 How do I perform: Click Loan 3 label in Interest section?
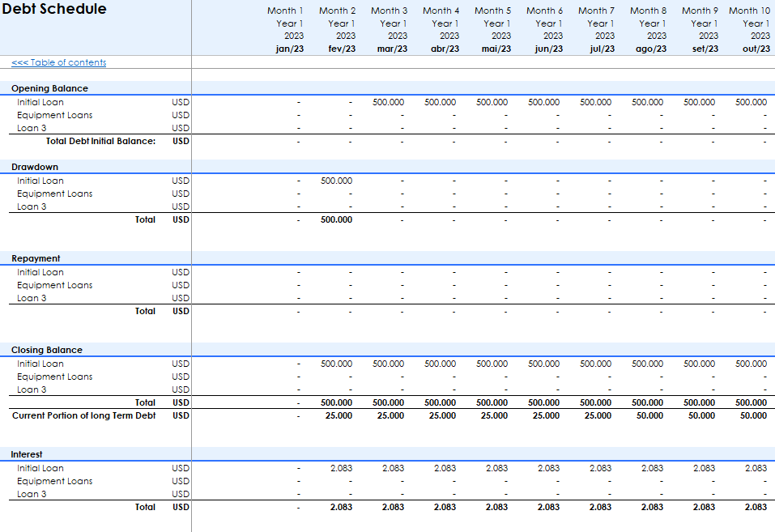[32, 494]
